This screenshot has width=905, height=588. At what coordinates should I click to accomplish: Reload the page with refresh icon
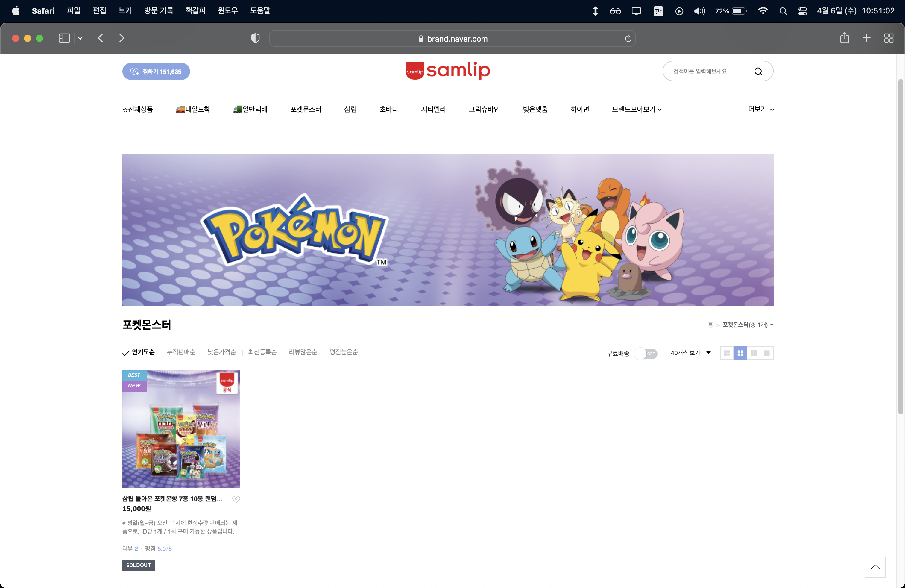628,38
